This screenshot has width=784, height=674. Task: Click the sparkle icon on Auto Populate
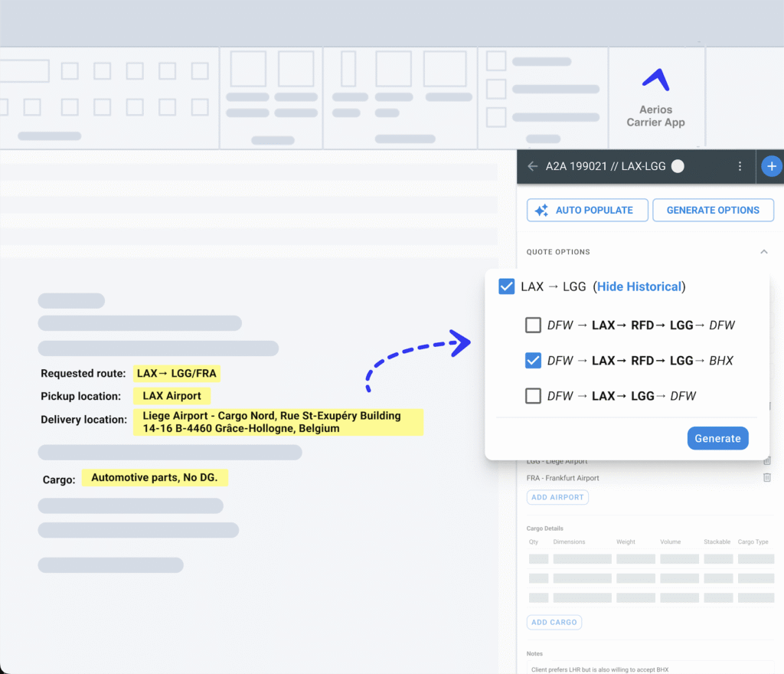(544, 210)
